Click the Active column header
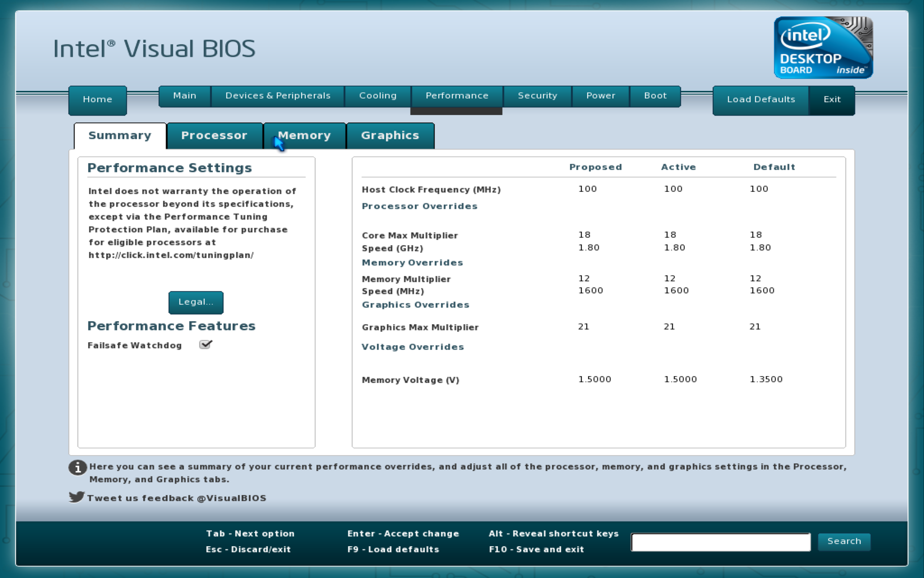924x578 pixels. point(679,167)
